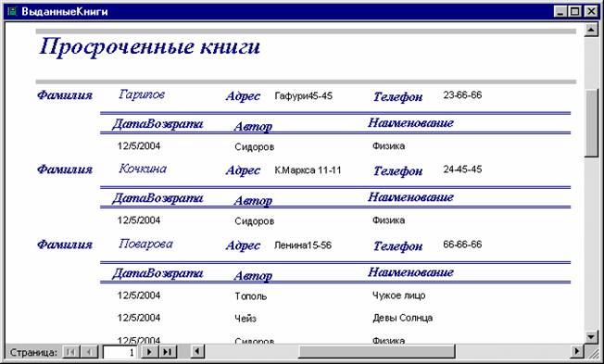
Task: Click horizontal scrollbar left arrow
Action: click(197, 352)
